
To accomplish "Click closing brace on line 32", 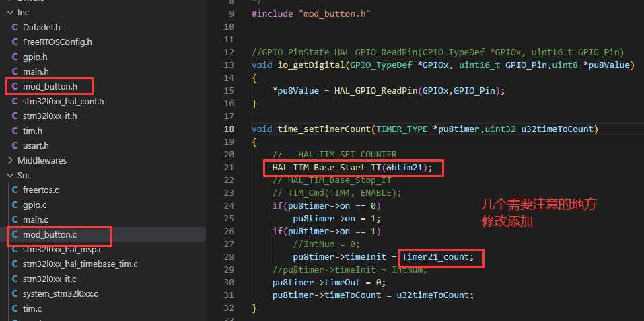I will coord(254,308).
